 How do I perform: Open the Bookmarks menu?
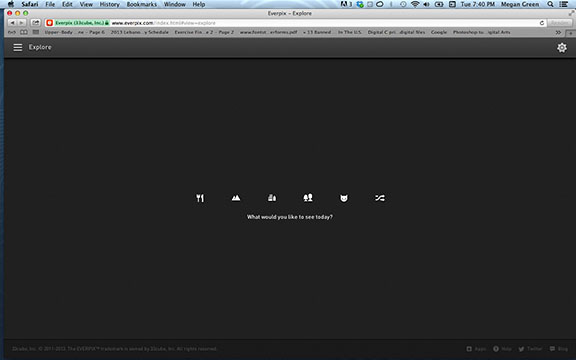pos(142,4)
